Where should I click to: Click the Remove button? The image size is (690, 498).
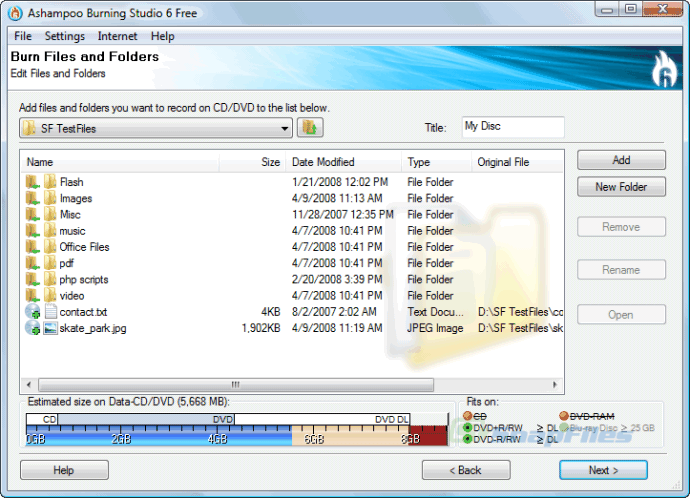621,227
